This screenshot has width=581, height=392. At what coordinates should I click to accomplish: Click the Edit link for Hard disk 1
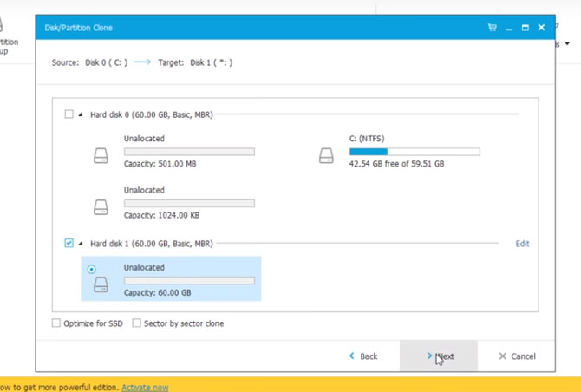click(x=522, y=244)
